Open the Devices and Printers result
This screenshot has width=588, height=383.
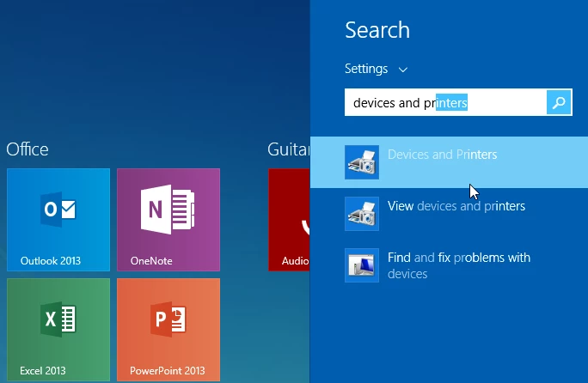[x=449, y=162]
